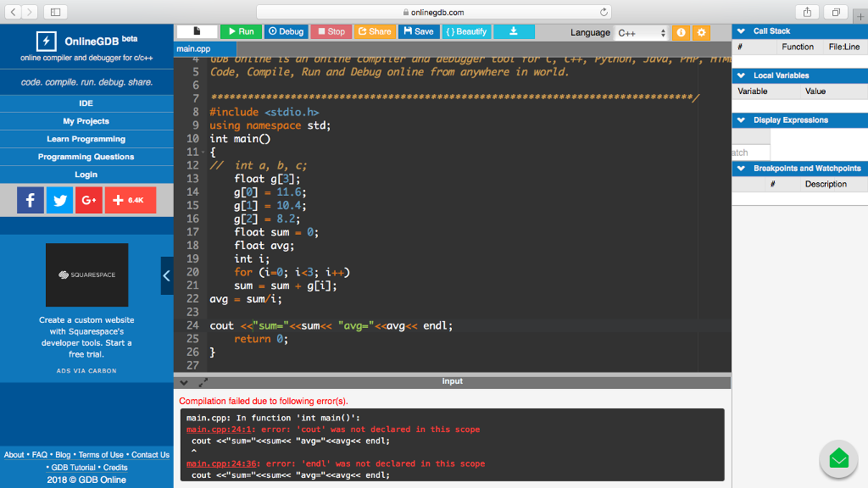This screenshot has width=868, height=488.
Task: Open the Blog footer link
Action: (63, 455)
